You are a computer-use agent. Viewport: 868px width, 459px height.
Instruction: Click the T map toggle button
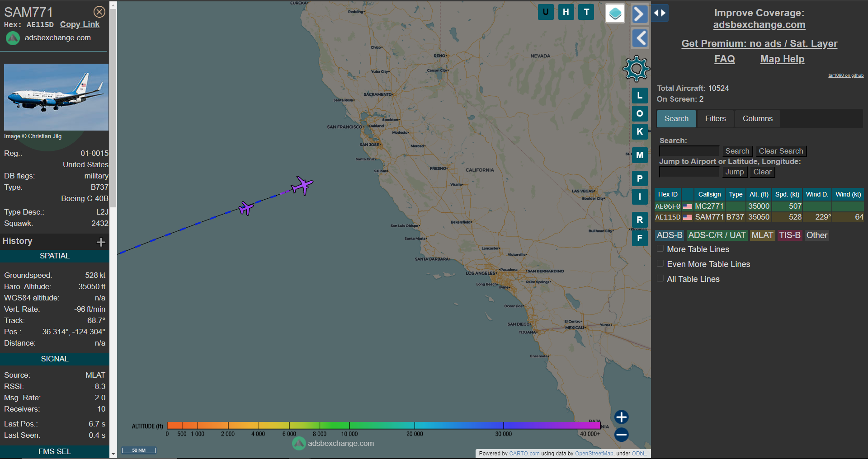tap(586, 12)
